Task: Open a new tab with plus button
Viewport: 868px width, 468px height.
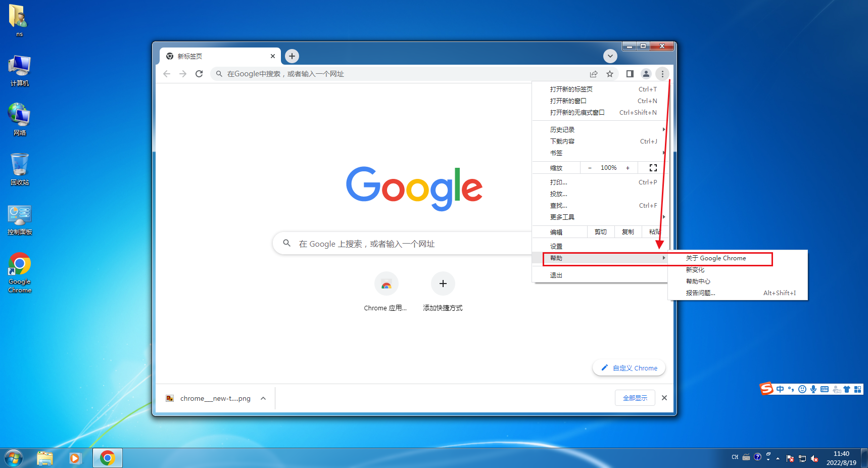Action: click(292, 56)
